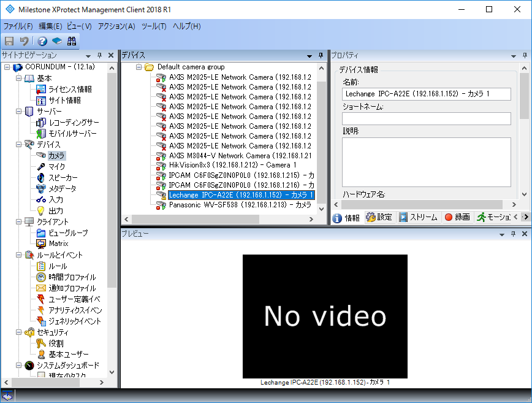This screenshot has width=532, height=403.
Task: Select Lechange IPC-A22E camera row
Action: click(241, 195)
